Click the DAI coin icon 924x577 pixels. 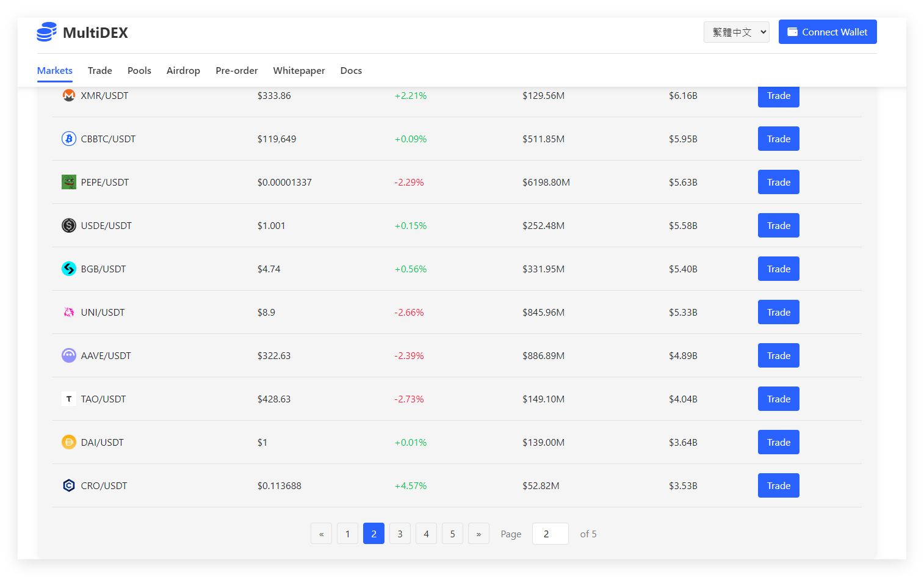click(69, 442)
